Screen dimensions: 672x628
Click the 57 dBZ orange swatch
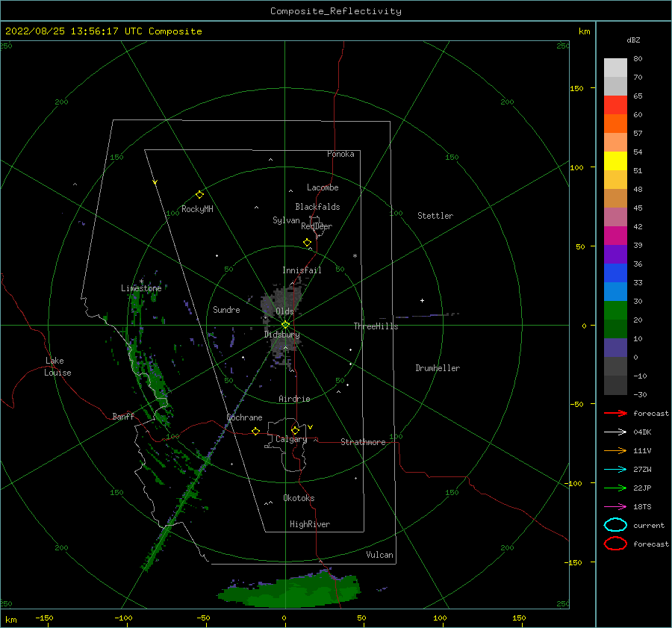[615, 123]
